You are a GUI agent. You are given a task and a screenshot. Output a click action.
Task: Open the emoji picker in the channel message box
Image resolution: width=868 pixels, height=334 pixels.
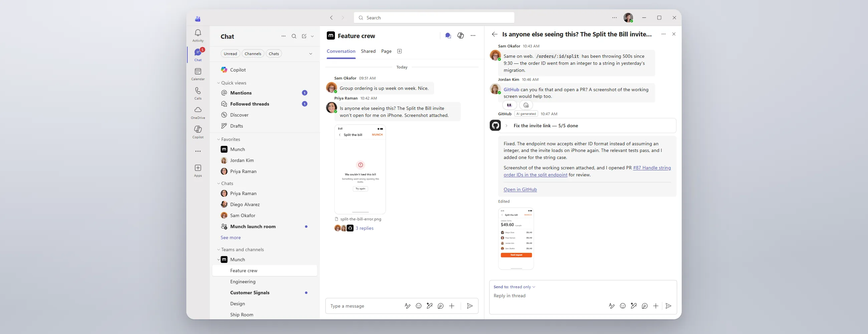(419, 306)
